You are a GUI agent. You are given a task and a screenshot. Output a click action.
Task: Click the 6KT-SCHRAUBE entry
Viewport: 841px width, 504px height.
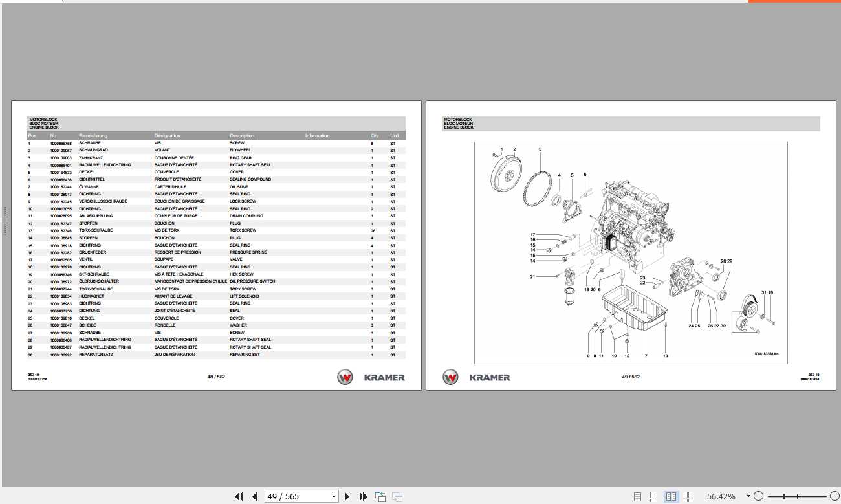point(94,274)
